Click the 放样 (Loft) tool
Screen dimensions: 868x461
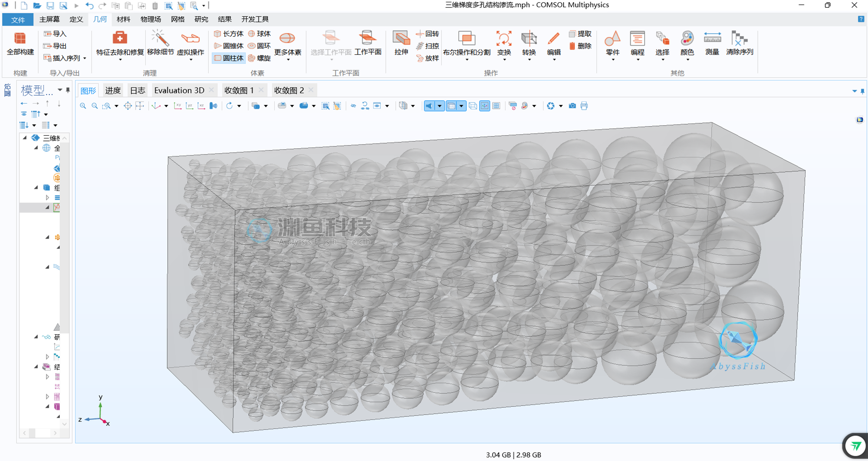(x=428, y=58)
